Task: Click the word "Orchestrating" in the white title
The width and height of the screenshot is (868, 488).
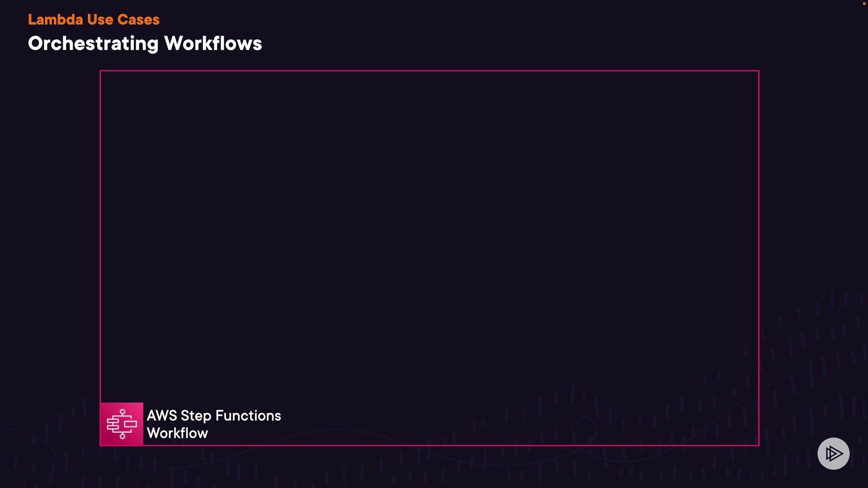Action: 93,43
